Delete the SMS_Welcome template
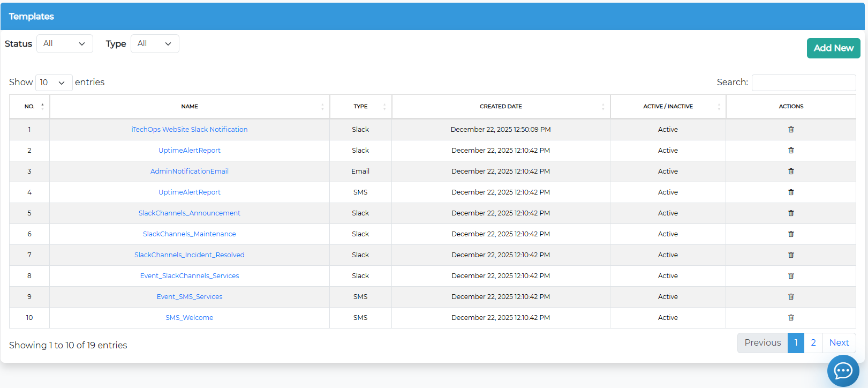This screenshot has width=868, height=388. [791, 318]
